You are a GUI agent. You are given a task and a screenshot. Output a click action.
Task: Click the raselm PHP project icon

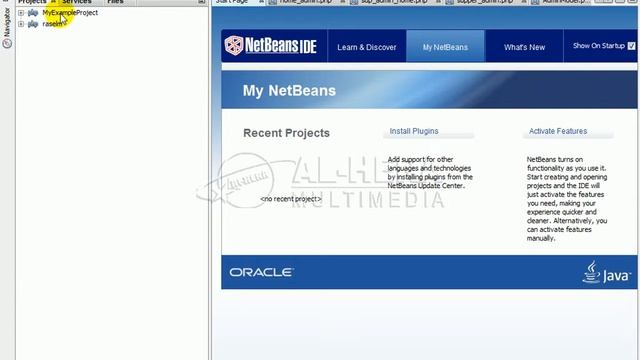[33, 24]
